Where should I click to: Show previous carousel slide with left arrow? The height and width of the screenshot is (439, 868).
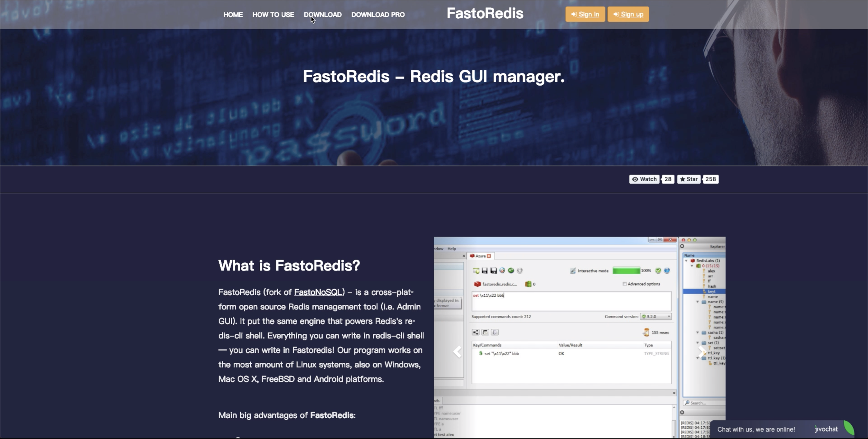(x=457, y=352)
